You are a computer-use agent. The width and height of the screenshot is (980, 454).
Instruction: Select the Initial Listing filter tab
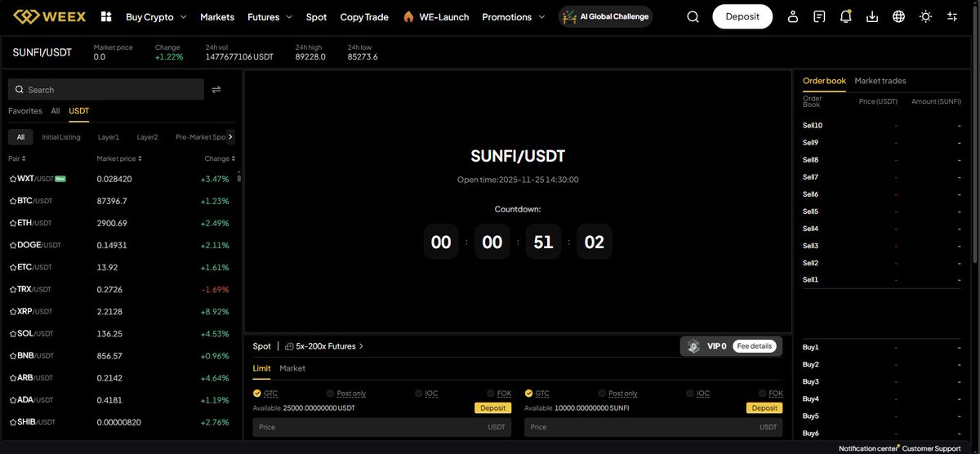(61, 137)
